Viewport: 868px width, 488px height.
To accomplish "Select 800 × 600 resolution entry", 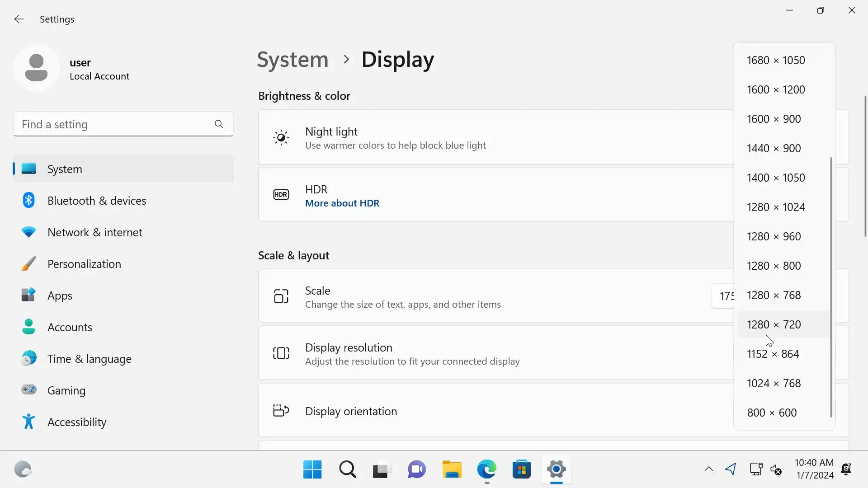I will coord(772,413).
